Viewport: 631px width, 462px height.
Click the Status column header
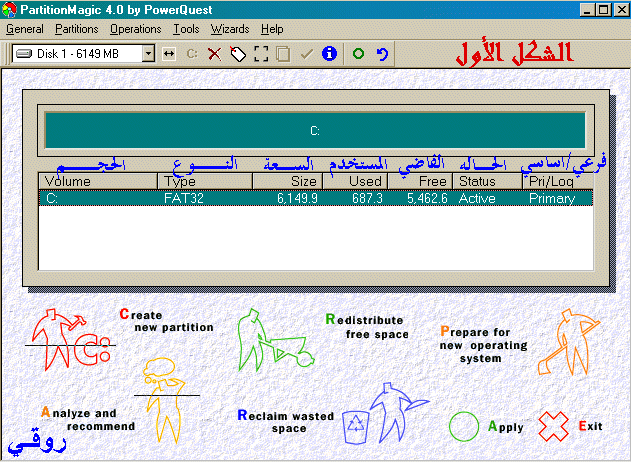pos(487,181)
